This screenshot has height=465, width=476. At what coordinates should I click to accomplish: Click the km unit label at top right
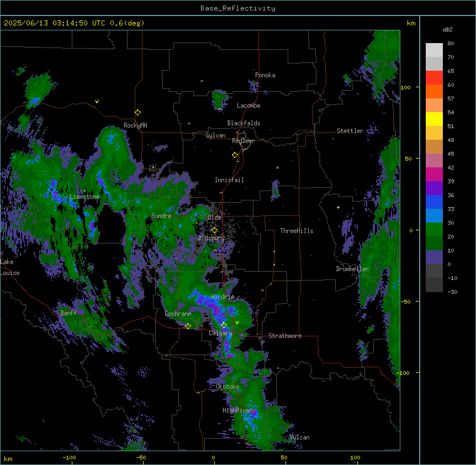coord(411,23)
